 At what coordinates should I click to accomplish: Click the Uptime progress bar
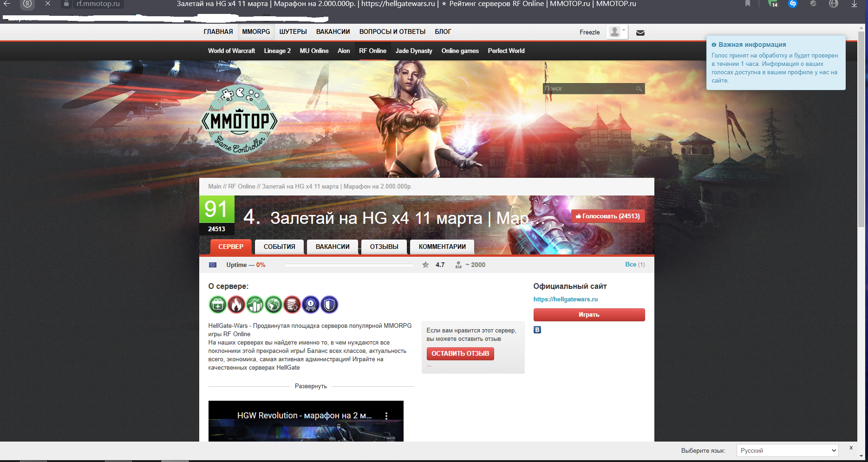pos(349,265)
